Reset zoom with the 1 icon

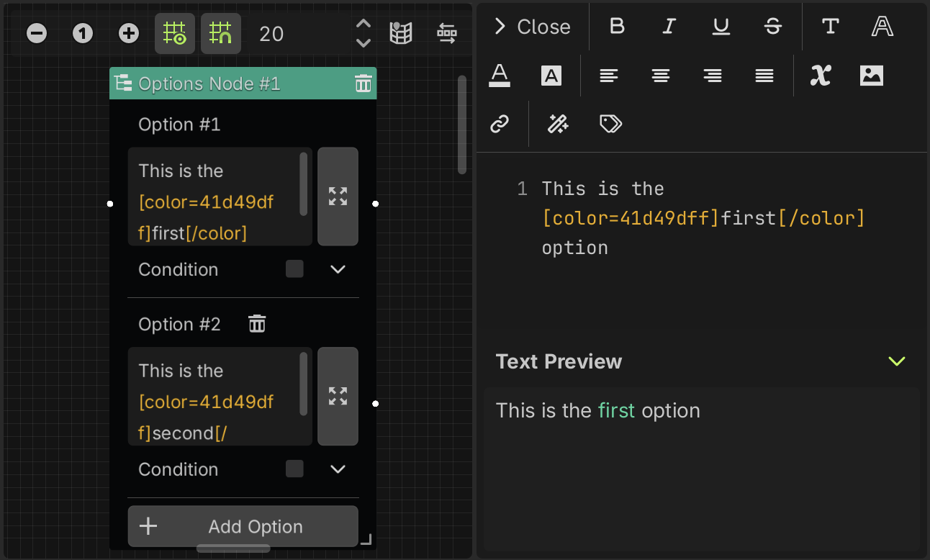83,33
